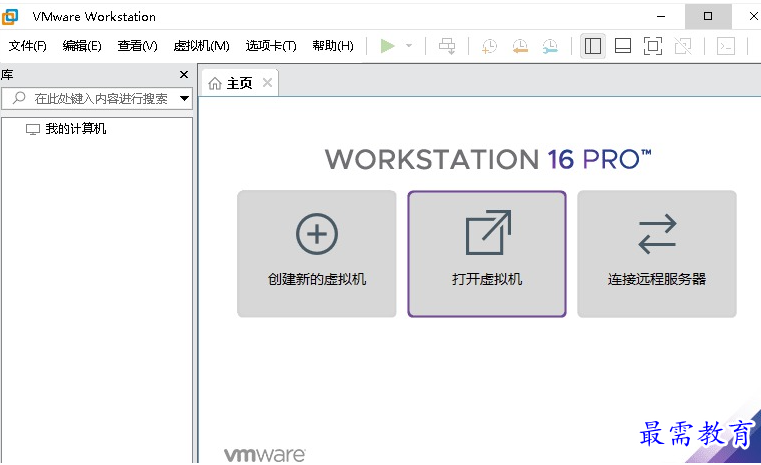The height and width of the screenshot is (465, 761).
Task: Close the 库 library panel
Action: [x=184, y=74]
